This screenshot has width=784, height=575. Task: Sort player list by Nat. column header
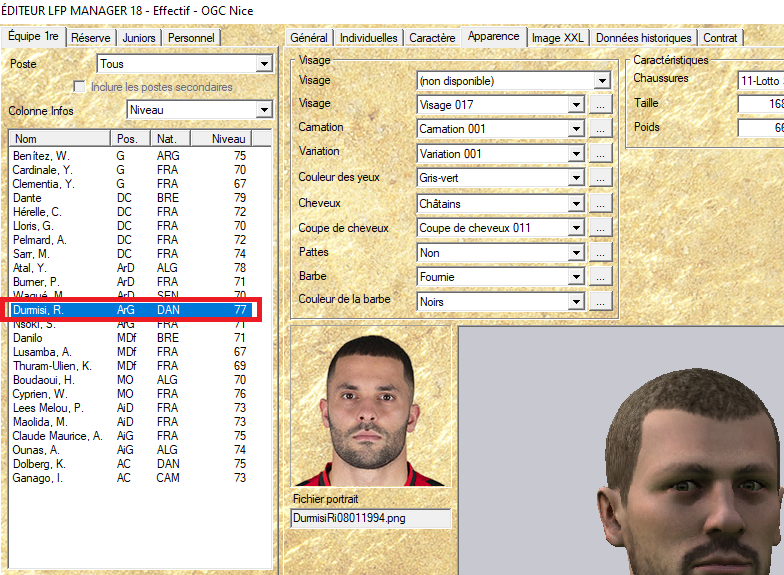coord(170,138)
